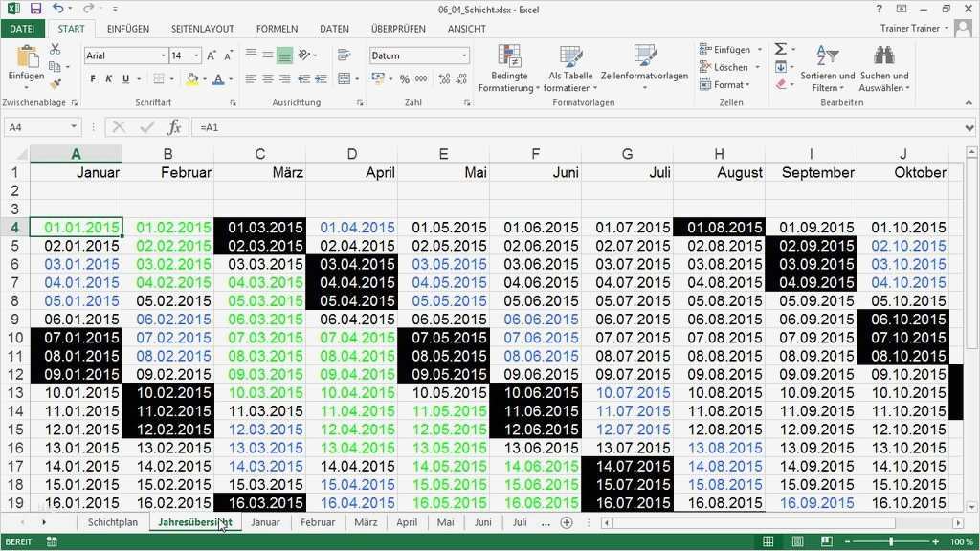Open the ÜBERPRÜFEN ribbon tab
Viewport: 980px width, 551px height.
(398, 29)
